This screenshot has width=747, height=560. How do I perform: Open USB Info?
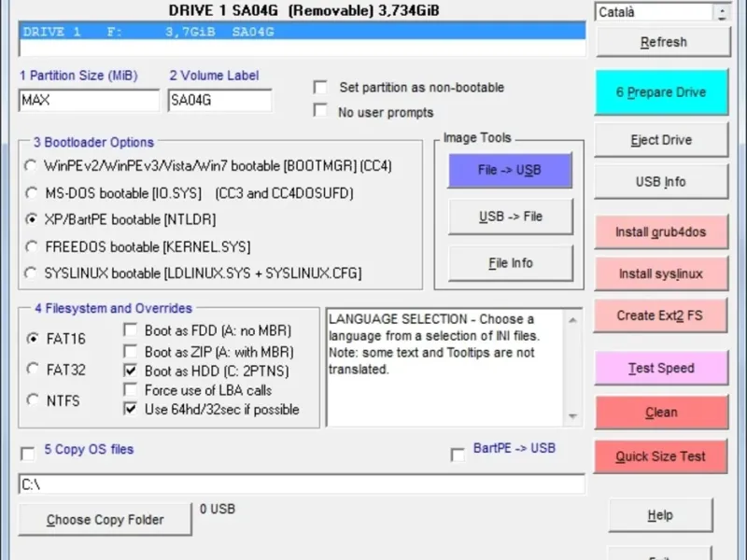661,181
